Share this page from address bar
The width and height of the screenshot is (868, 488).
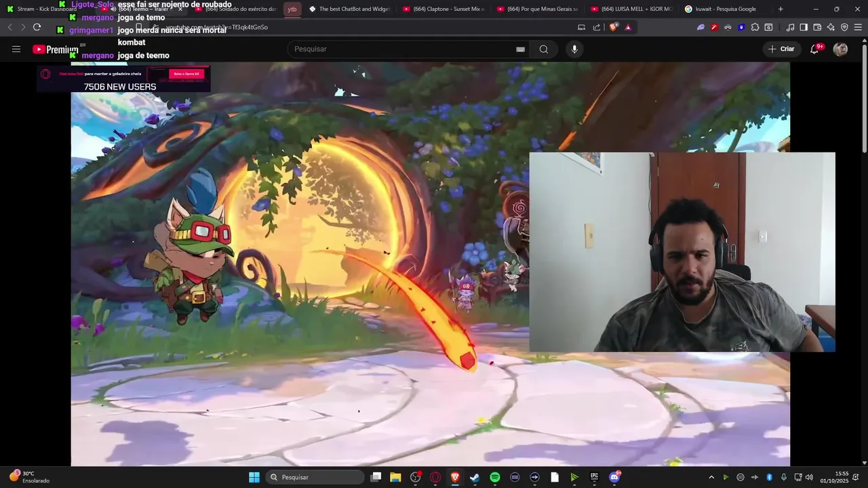coord(597,27)
